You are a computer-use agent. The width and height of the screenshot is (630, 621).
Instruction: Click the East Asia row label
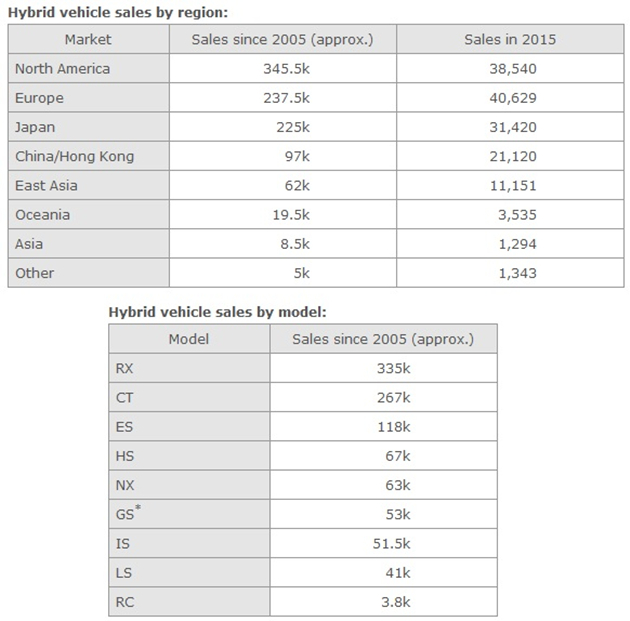46,185
